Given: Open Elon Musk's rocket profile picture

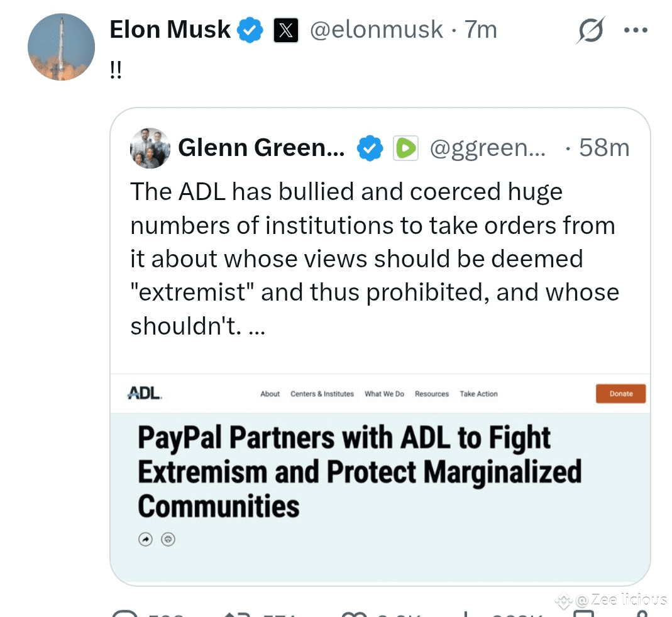Looking at the screenshot, I should click(x=61, y=47).
